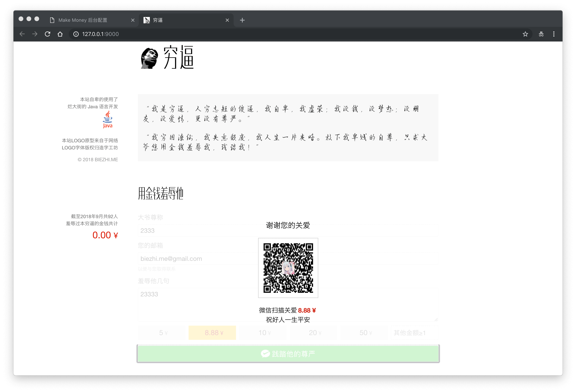
Task: Close the Make Money 后台配置 tab
Action: 133,20
